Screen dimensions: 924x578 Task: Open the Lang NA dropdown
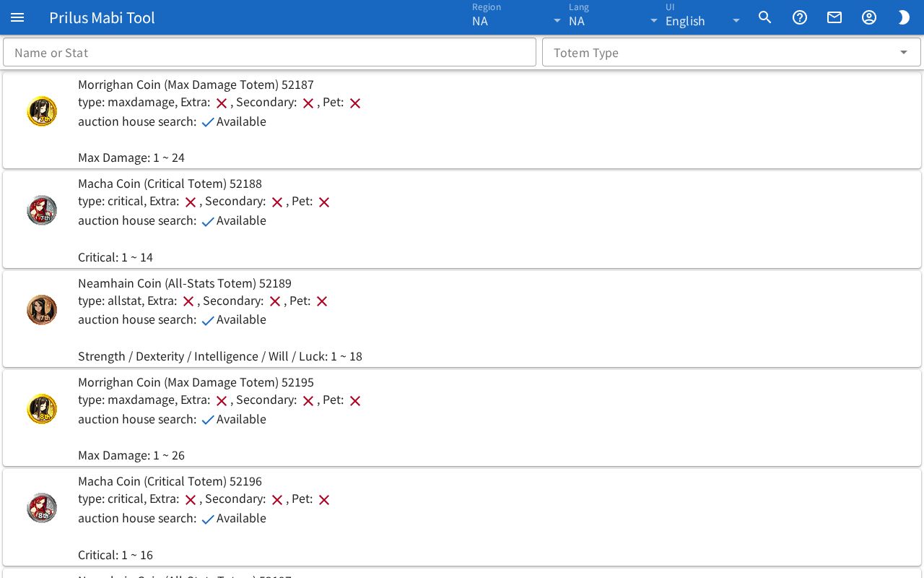pos(613,17)
